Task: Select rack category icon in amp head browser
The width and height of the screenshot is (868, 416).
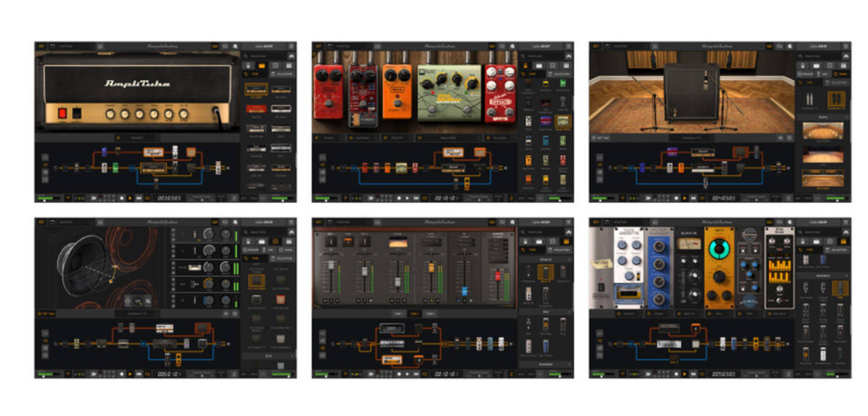Action: tap(287, 65)
